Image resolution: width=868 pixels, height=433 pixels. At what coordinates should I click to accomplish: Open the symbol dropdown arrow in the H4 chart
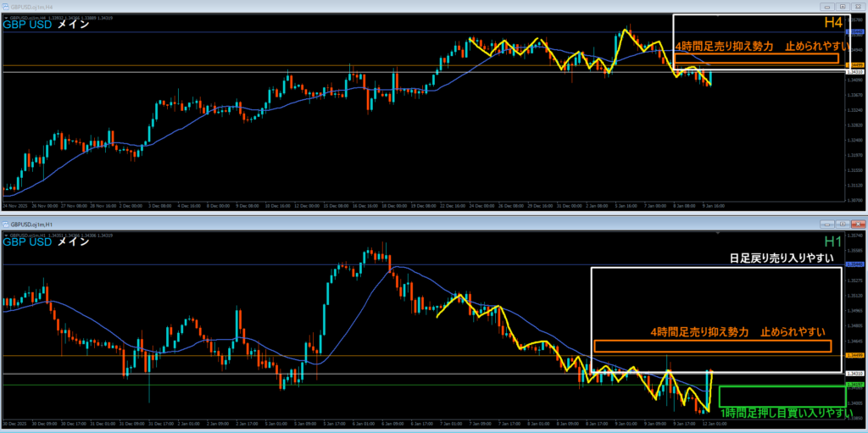coord(6,18)
